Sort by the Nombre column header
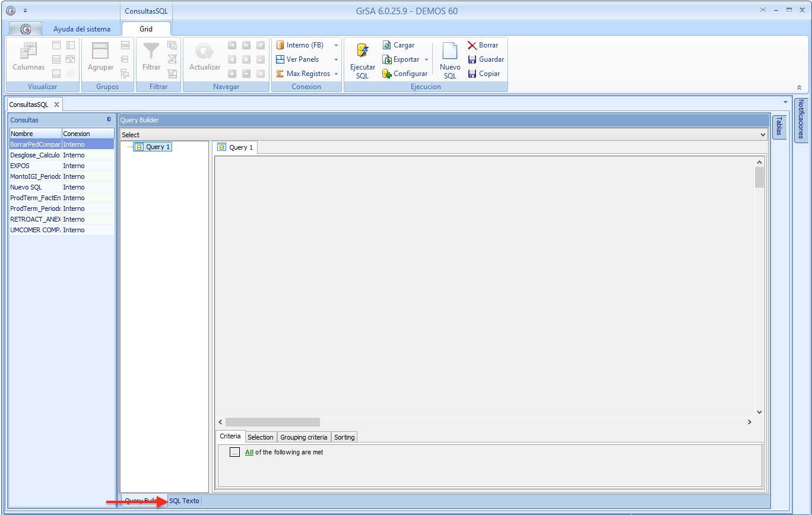The height and width of the screenshot is (515, 812). [x=36, y=134]
